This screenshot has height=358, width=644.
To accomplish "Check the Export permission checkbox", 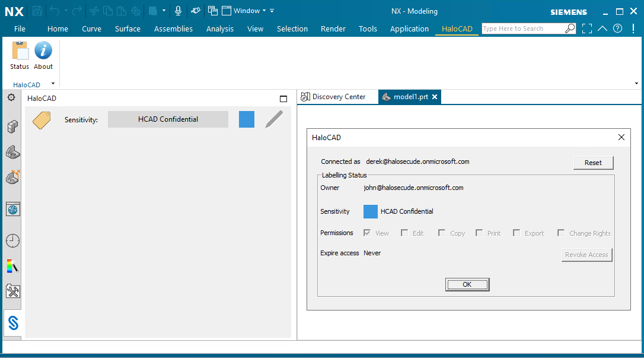I will pyautogui.click(x=517, y=233).
